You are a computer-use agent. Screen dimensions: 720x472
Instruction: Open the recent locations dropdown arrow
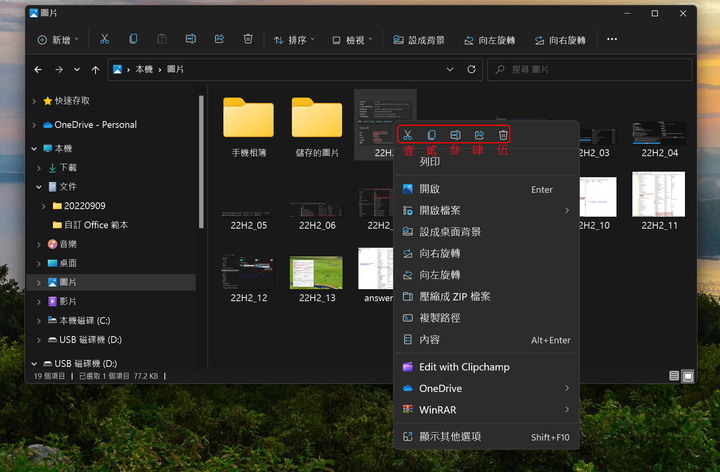[77, 69]
